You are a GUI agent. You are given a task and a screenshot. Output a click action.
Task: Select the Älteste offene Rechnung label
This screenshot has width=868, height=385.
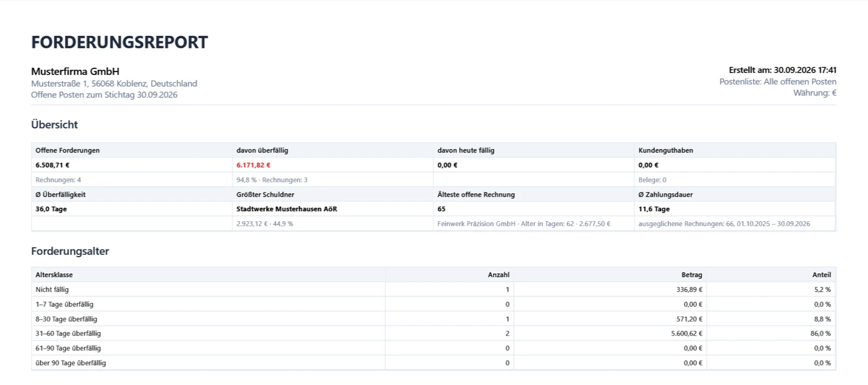point(476,194)
